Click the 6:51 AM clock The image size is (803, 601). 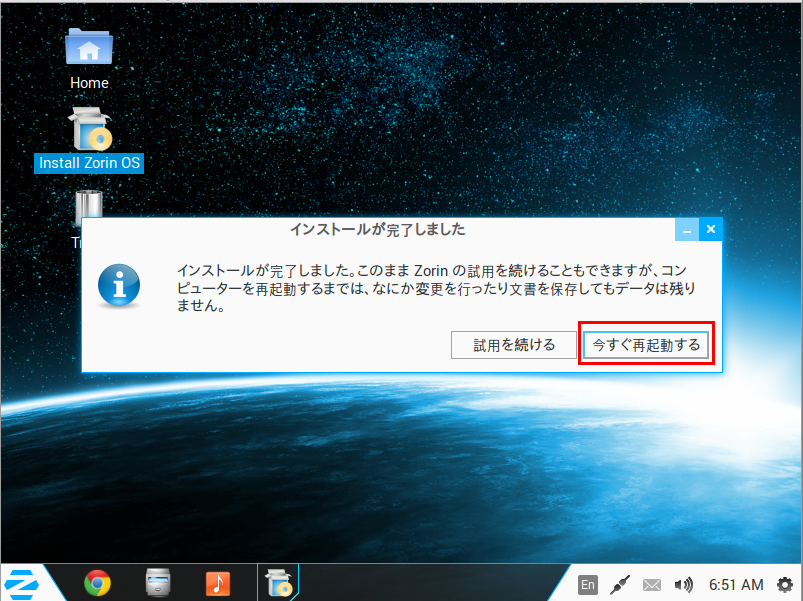click(736, 584)
